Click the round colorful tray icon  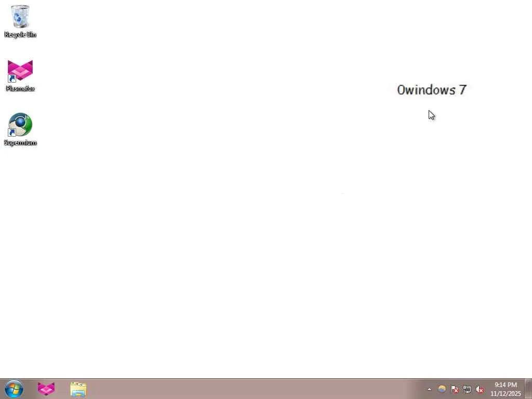(442, 389)
